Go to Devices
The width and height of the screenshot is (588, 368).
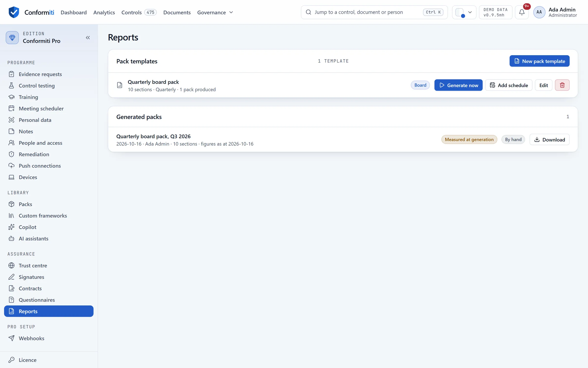49,177
